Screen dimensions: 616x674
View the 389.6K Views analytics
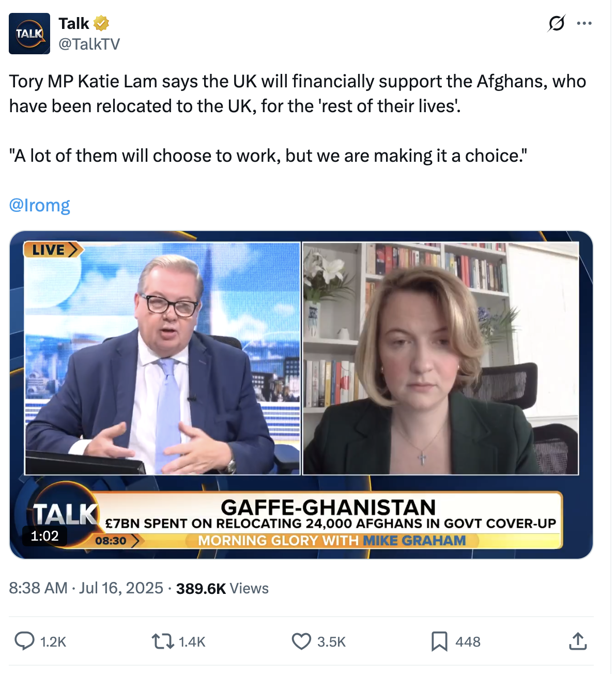click(222, 588)
